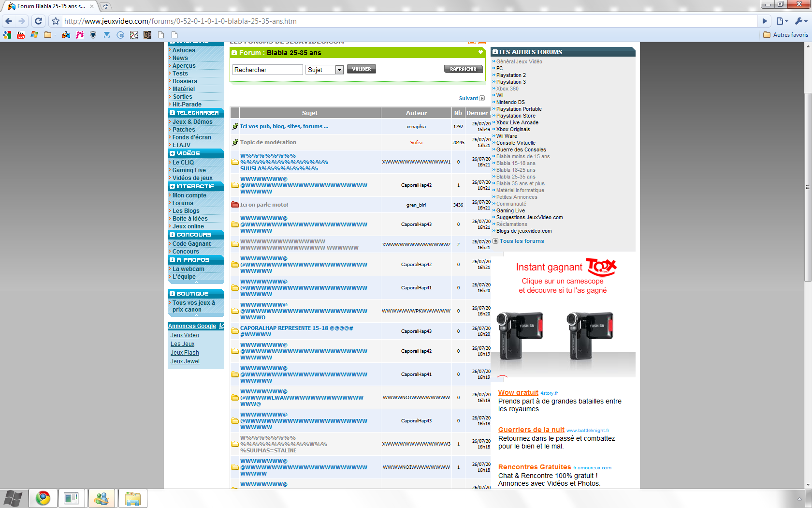Open the Chrome page menu icon
The width and height of the screenshot is (812, 508).
click(782, 21)
